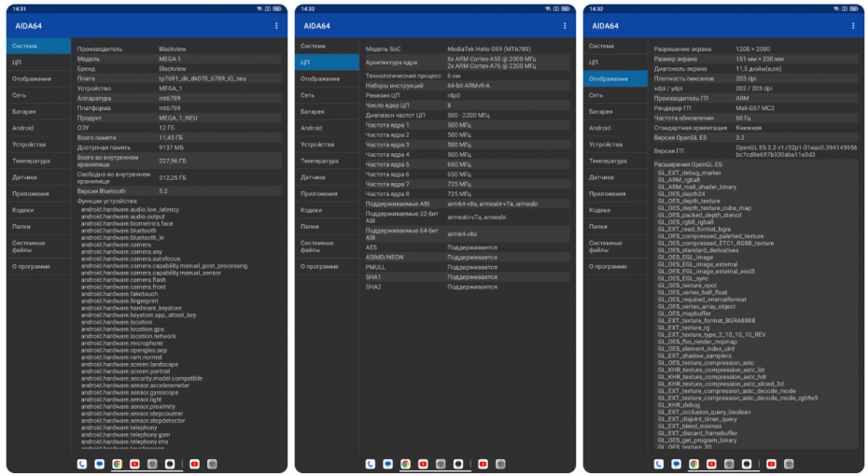
Task: Select GL_EXT_debug_marker extension entry
Action: coord(689,173)
